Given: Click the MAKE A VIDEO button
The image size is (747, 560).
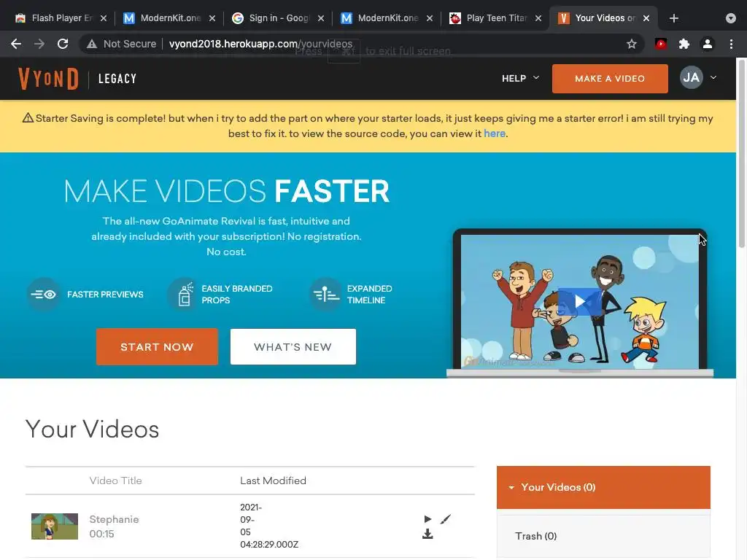Looking at the screenshot, I should coord(610,79).
